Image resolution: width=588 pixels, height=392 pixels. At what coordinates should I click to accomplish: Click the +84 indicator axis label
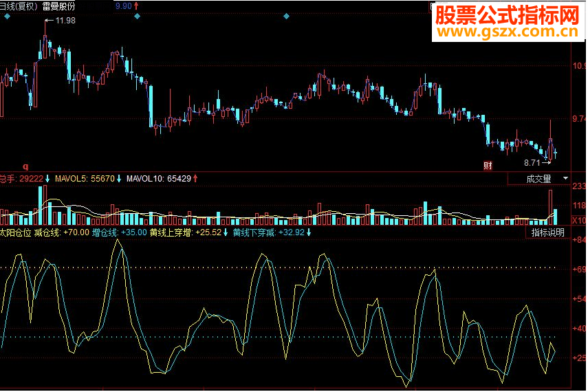[579, 240]
